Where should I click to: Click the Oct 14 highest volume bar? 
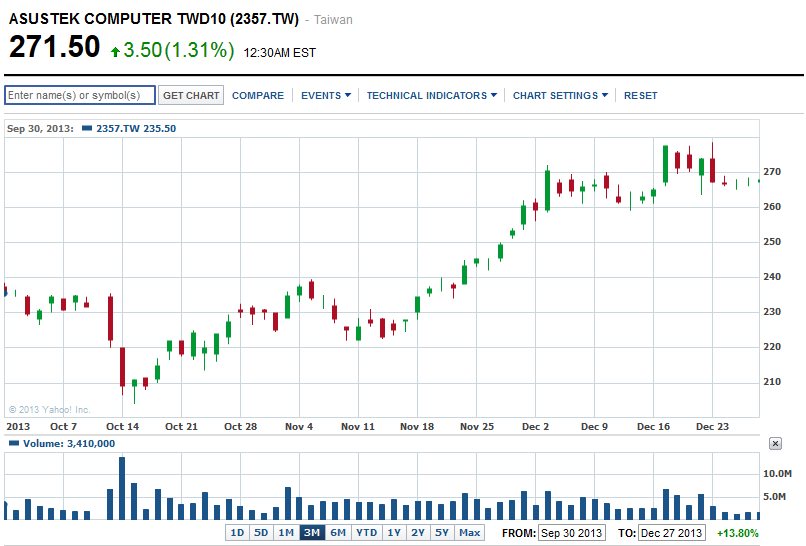[122, 488]
